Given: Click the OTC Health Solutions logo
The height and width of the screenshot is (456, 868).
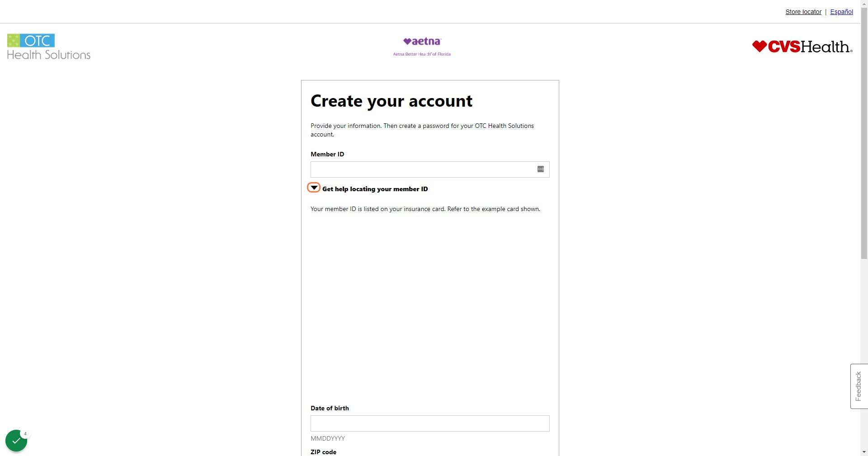Looking at the screenshot, I should click(x=49, y=47).
